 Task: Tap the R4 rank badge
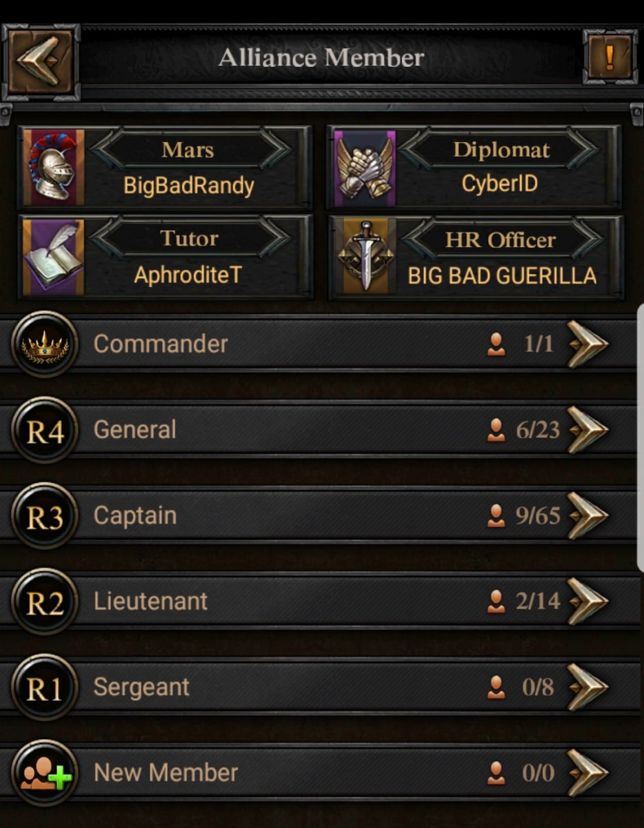45,430
